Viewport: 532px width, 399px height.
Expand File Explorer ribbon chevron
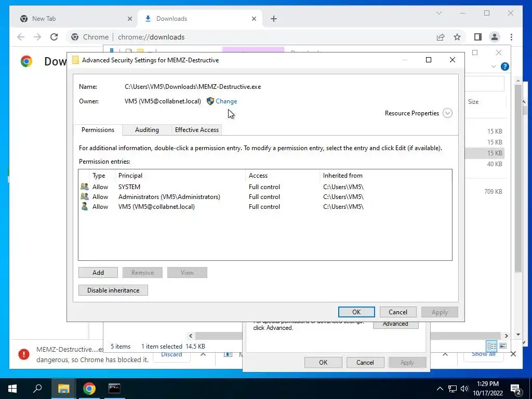(494, 66)
